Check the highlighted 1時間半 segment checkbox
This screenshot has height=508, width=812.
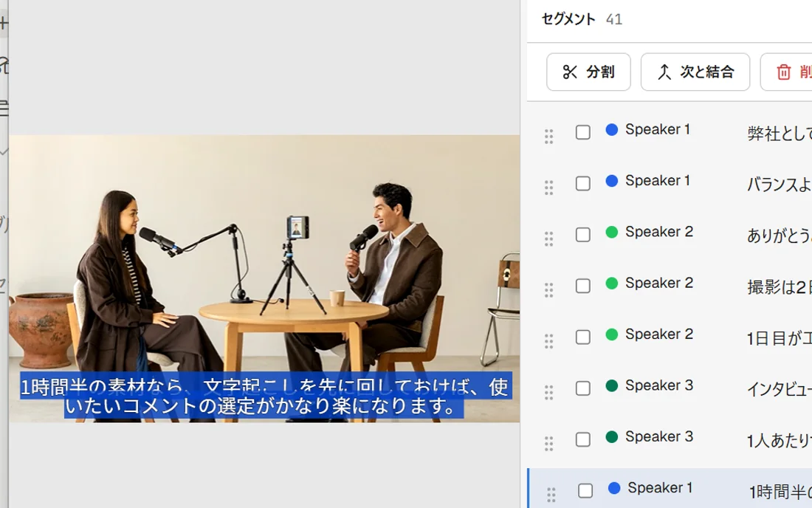(x=585, y=491)
